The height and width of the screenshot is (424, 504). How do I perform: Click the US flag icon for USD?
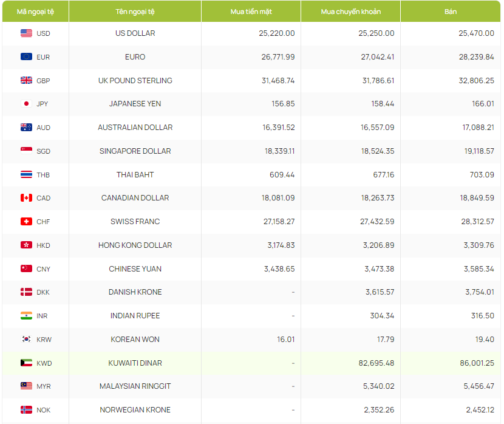click(26, 33)
